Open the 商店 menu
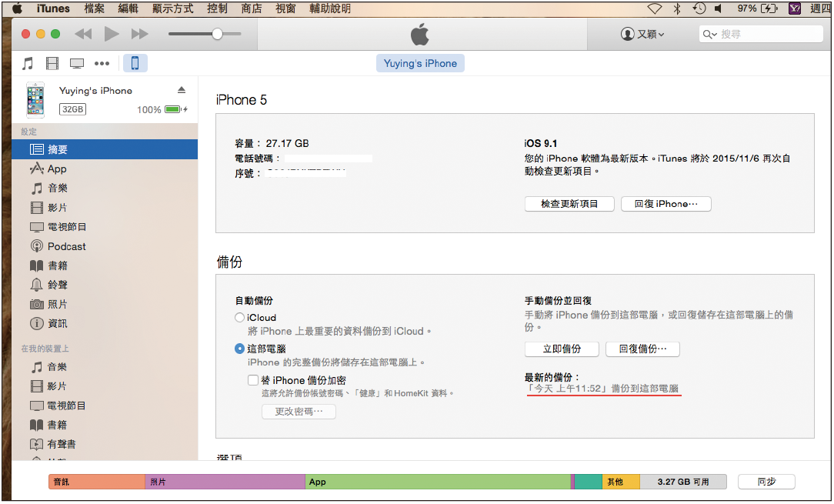This screenshot has height=504, width=834. [251, 8]
